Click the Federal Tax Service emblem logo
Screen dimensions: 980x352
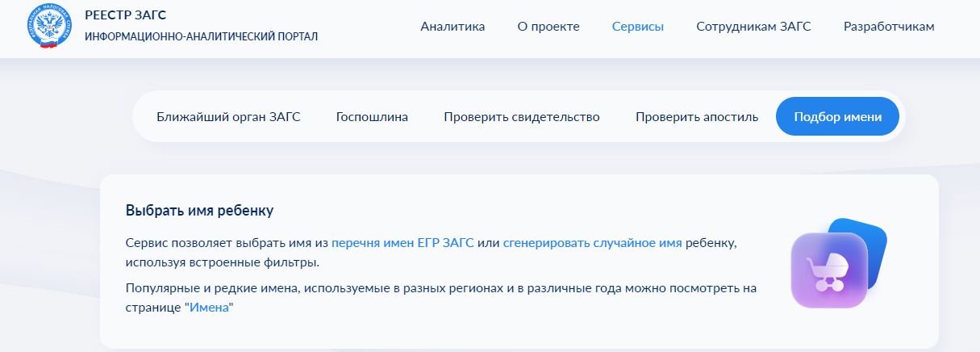(49, 27)
